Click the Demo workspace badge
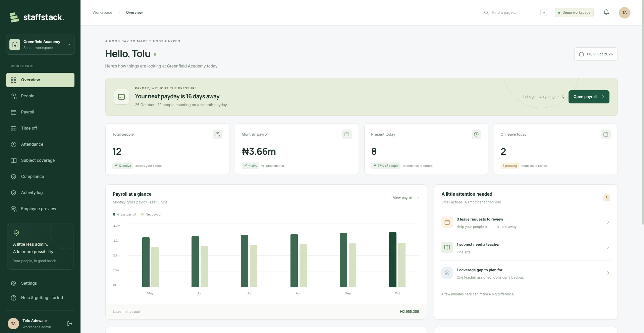 [574, 13]
